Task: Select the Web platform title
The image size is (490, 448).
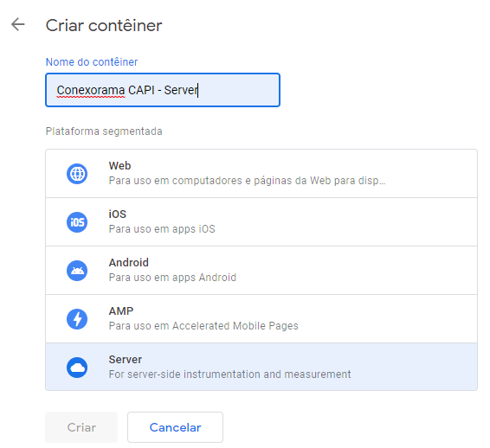Action: (119, 166)
